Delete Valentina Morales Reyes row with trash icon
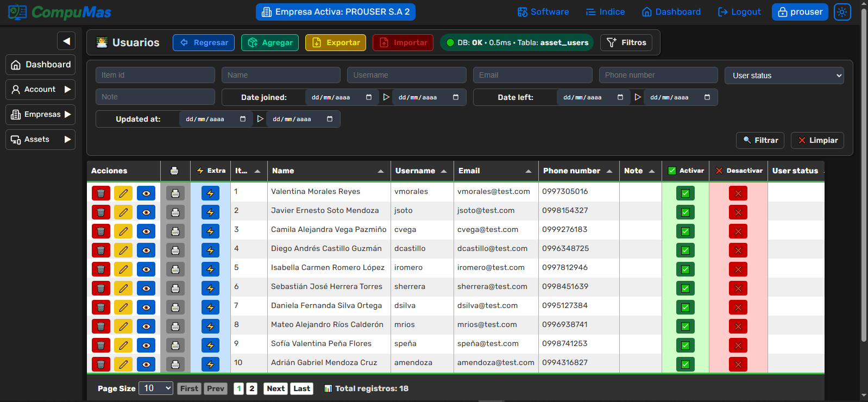Viewport: 868px width, 402px height. (100, 193)
